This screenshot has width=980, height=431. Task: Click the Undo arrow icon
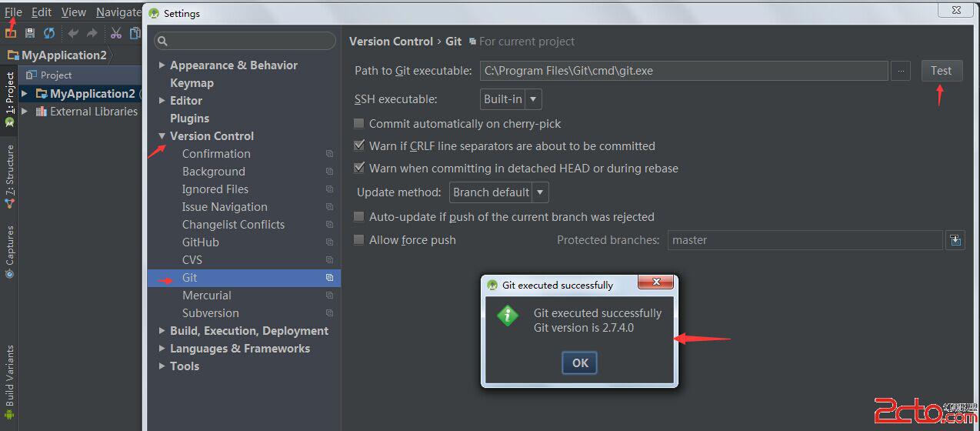click(74, 33)
